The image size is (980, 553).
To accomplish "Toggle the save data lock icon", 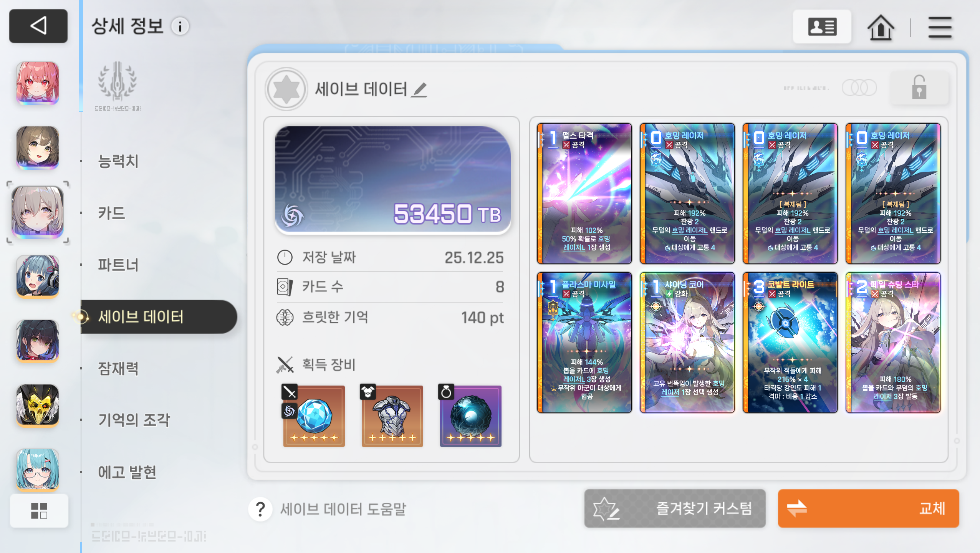I will pyautogui.click(x=919, y=87).
